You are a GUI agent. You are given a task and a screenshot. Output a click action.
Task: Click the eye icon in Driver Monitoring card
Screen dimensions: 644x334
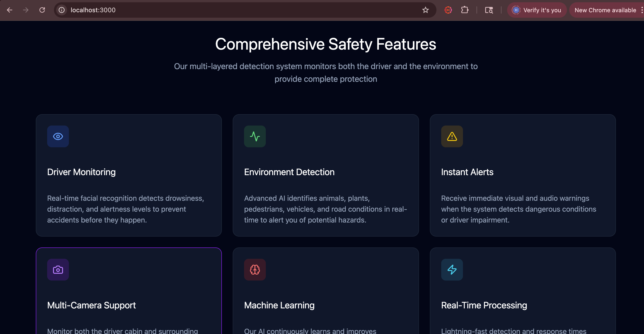pos(58,136)
